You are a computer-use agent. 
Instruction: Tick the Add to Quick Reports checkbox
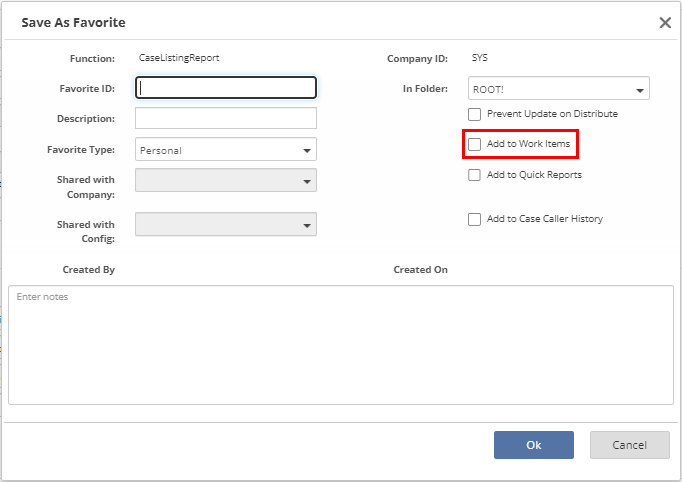(475, 175)
